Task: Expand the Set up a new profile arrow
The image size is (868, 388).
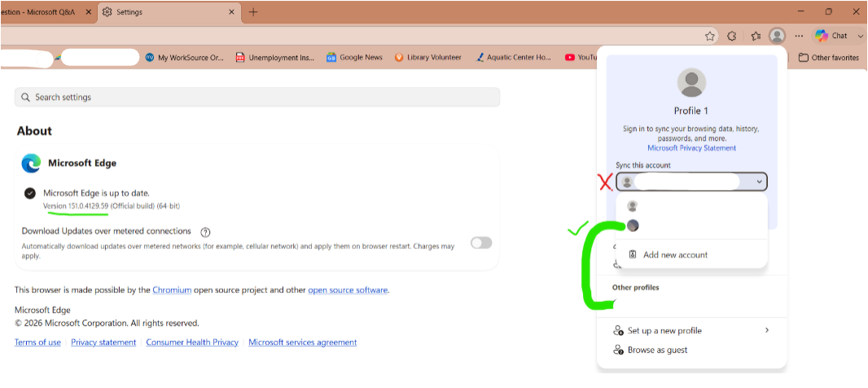Action: pos(767,330)
